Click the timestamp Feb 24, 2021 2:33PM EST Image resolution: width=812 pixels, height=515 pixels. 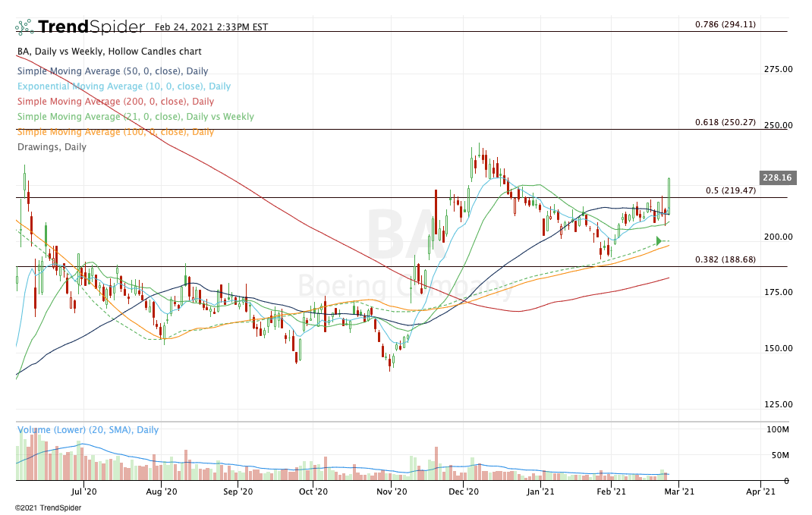(x=211, y=27)
